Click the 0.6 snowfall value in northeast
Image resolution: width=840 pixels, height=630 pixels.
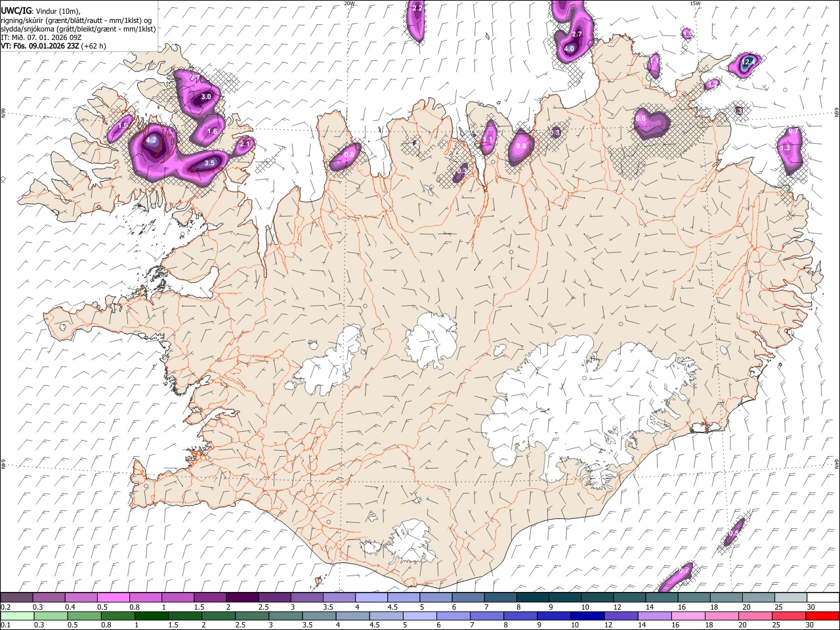tap(641, 118)
